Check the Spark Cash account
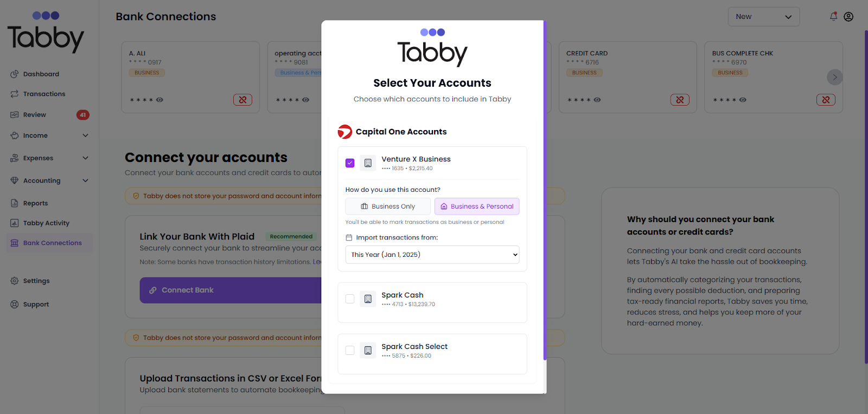Viewport: 868px width, 414px height. 349,299
